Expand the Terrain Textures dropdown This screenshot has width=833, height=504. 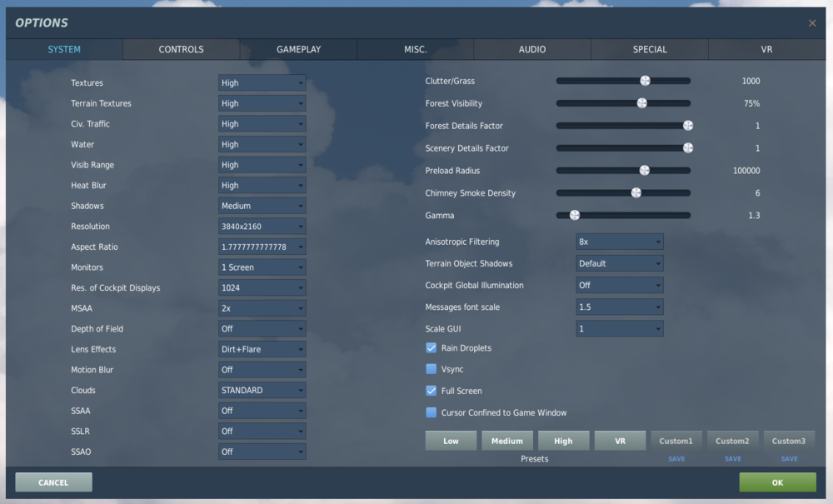[x=262, y=103]
